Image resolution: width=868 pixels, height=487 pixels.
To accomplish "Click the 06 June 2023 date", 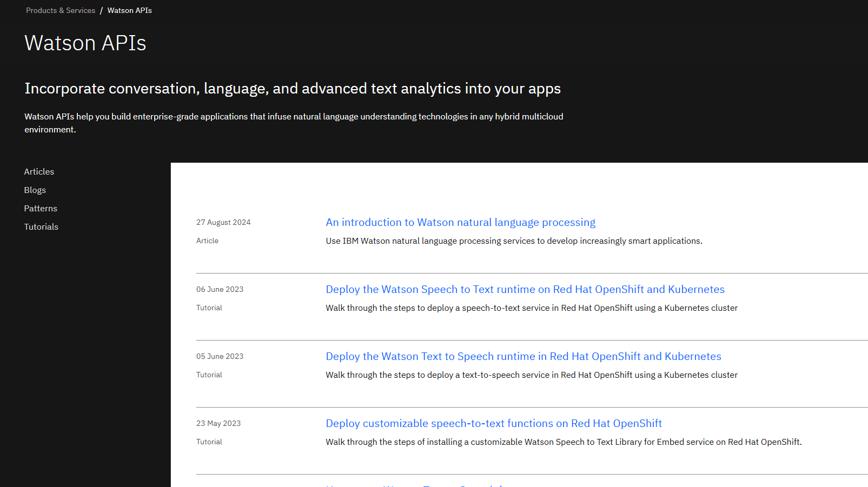I will click(x=220, y=289).
